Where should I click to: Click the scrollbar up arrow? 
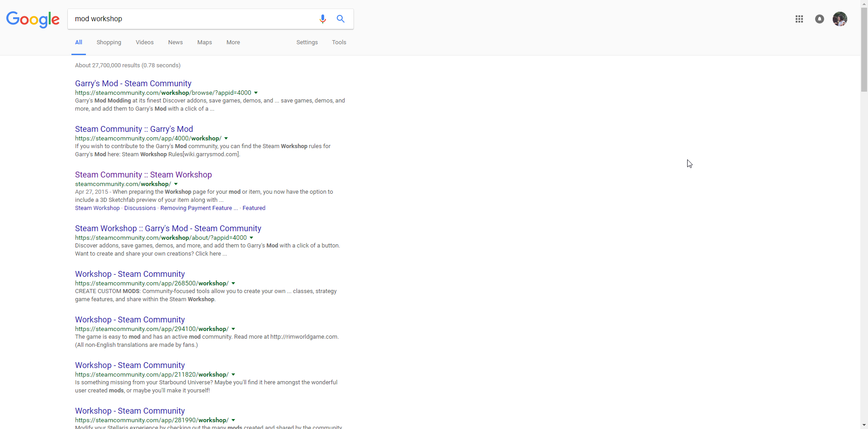tap(864, 4)
